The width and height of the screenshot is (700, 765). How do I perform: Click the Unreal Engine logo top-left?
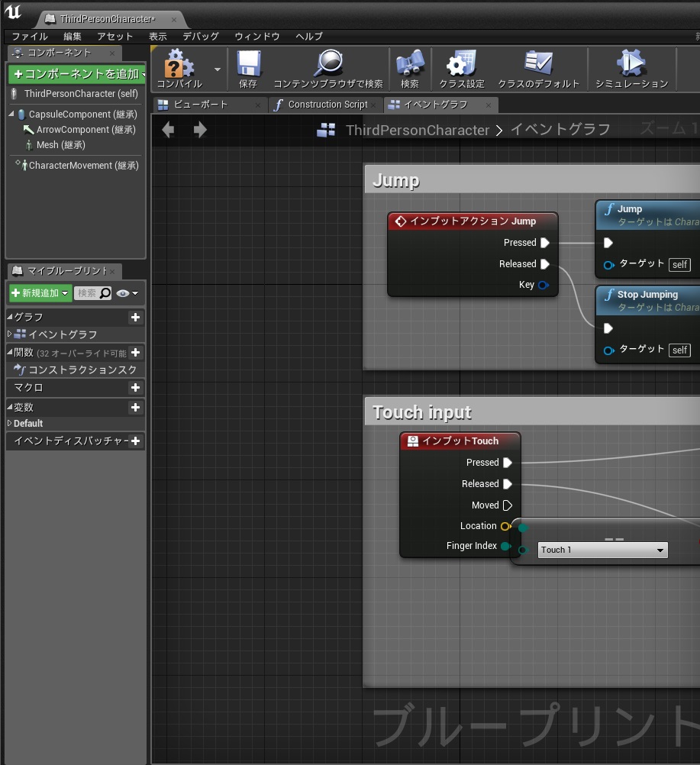[12, 11]
